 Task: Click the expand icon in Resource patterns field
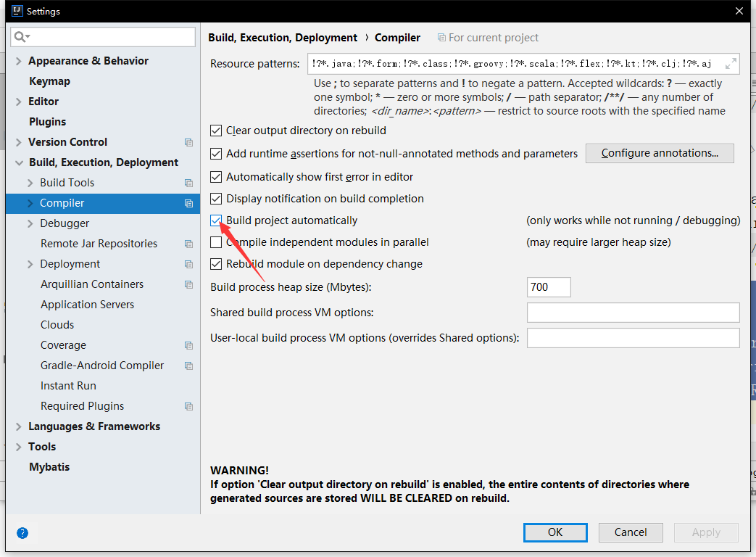pos(731,63)
